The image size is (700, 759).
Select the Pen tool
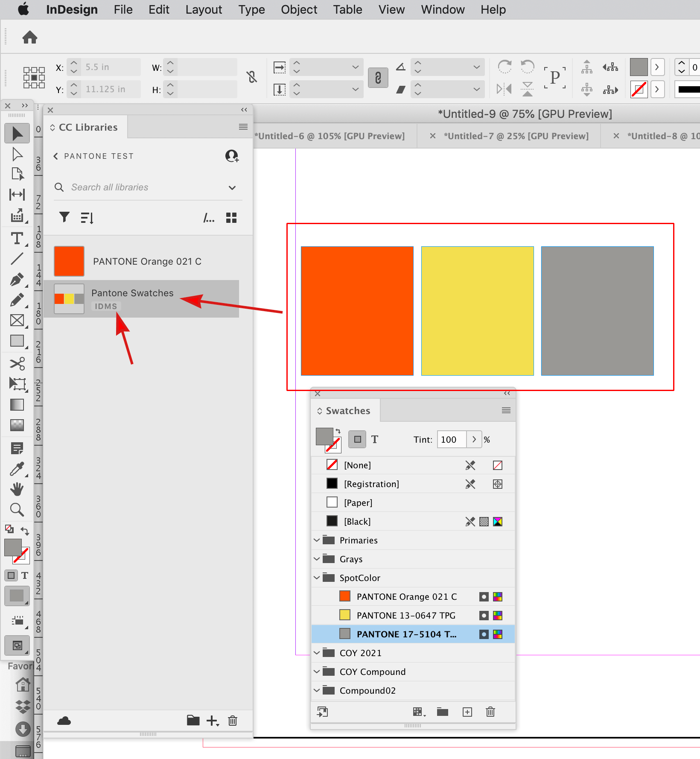[x=17, y=280]
